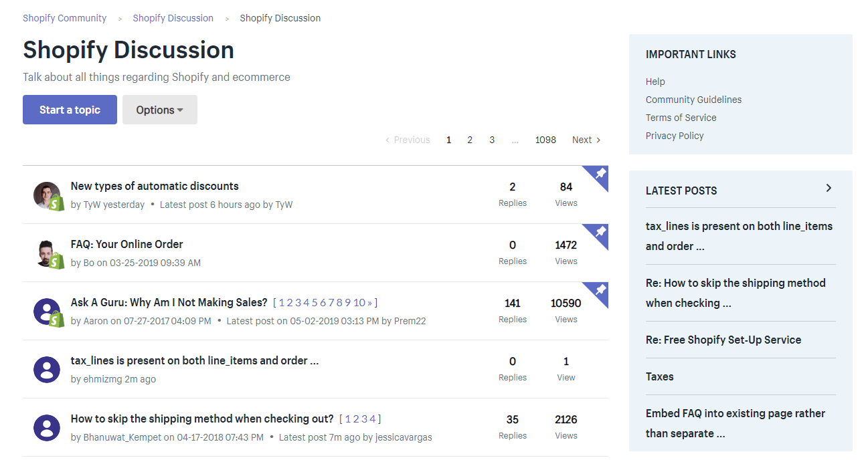Screen dimensions: 868x466
Task: Go to page 8 of Ask A Guru topic
Action: tap(340, 303)
